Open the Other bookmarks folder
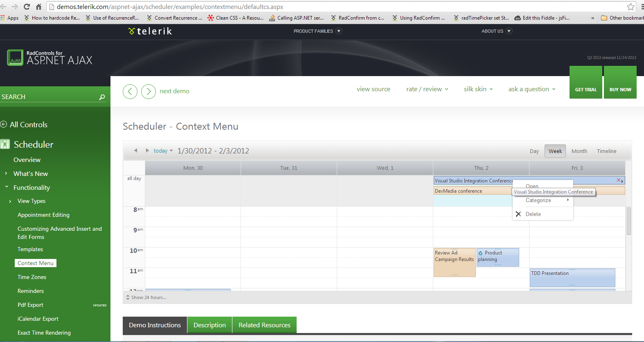Screen dimensions: 644x342 click(x=622, y=18)
